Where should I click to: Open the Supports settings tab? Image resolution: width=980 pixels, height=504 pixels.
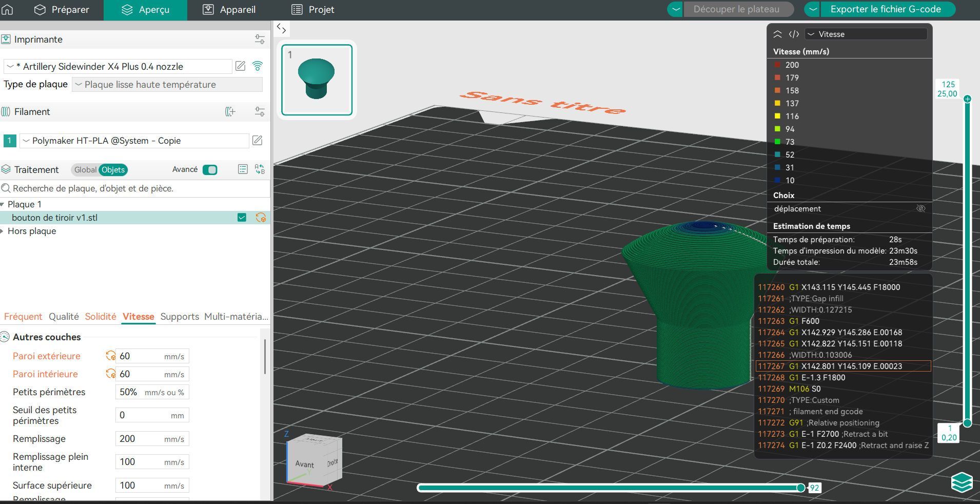[180, 317]
